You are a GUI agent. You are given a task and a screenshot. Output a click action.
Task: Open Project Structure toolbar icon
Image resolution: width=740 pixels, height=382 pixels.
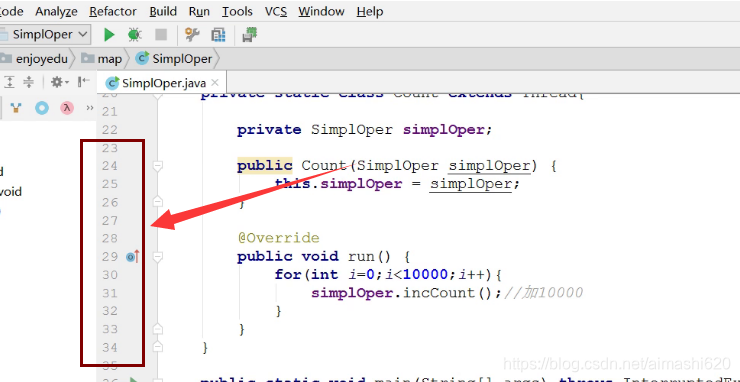click(218, 34)
